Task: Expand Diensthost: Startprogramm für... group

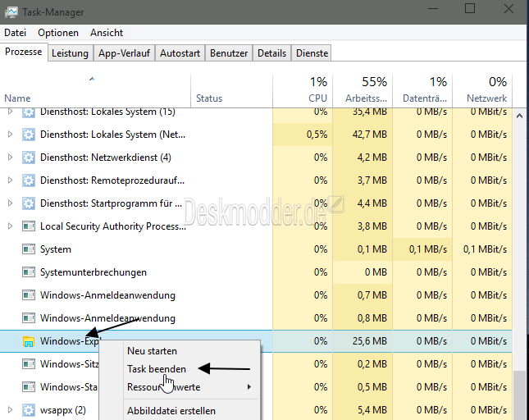Action: pyautogui.click(x=10, y=203)
